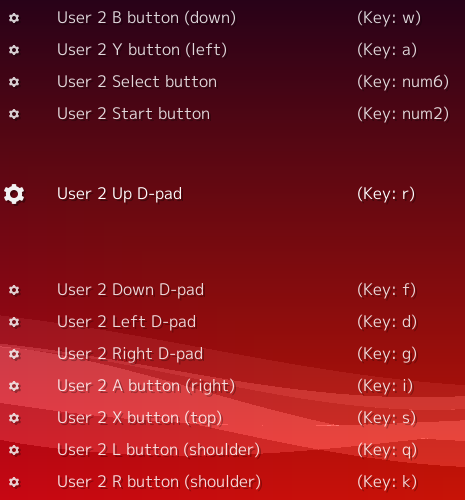The height and width of the screenshot is (500, 465).
Task: Click the (Key: r) binding value
Action: click(386, 194)
